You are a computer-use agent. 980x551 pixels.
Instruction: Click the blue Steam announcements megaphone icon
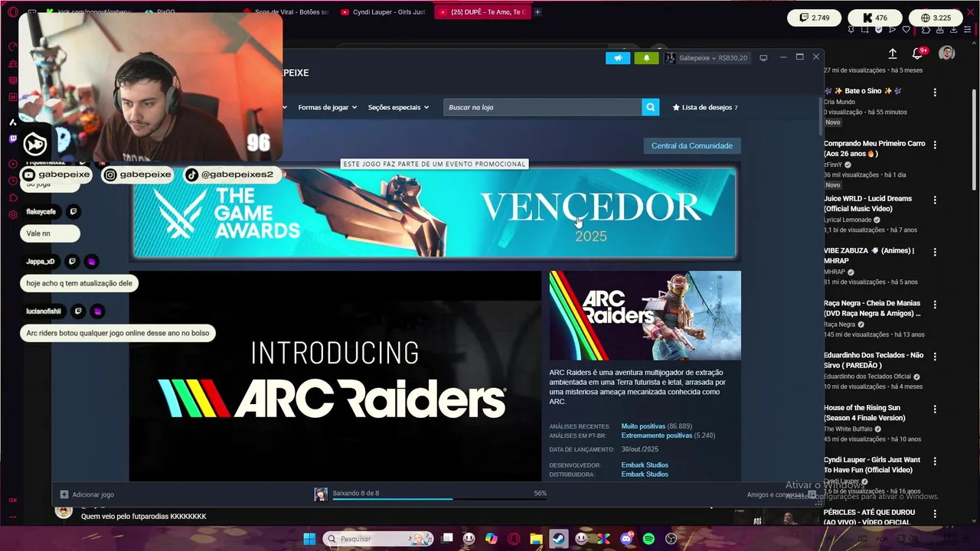[618, 58]
